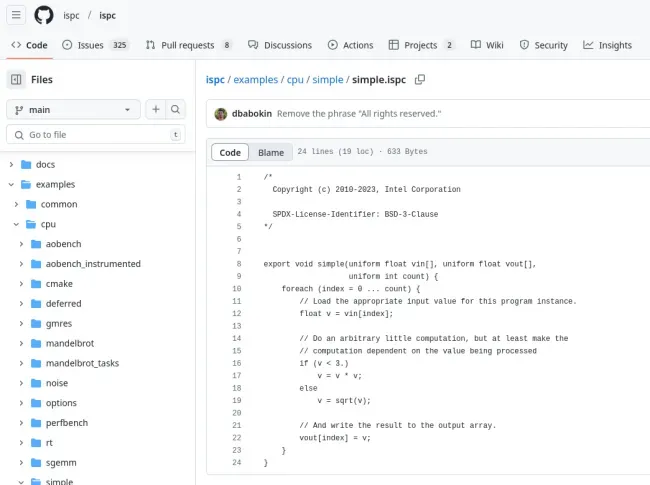This screenshot has height=485, width=650.
Task: Open dbabokin's profile link
Action: tap(252, 114)
